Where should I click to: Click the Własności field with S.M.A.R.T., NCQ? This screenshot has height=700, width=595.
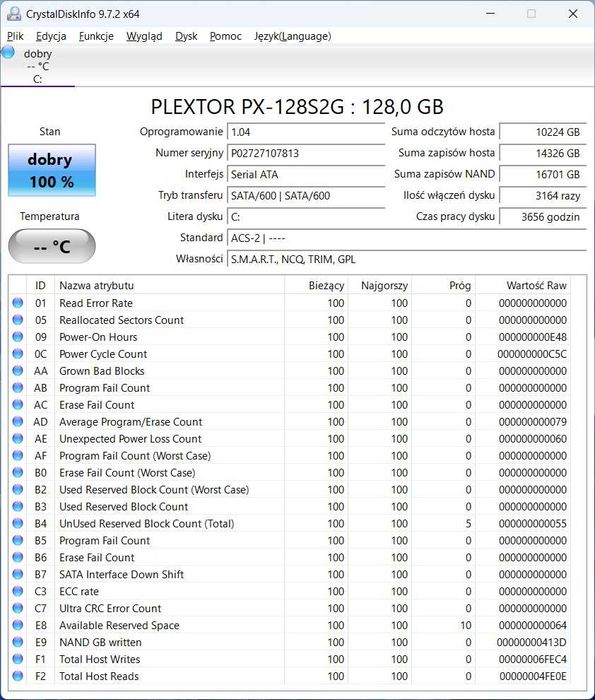(407, 259)
